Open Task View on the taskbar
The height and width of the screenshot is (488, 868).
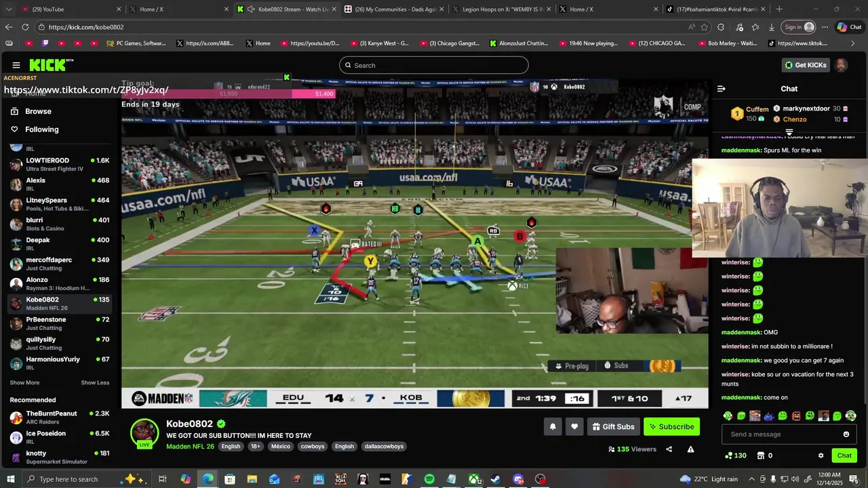pos(163,479)
